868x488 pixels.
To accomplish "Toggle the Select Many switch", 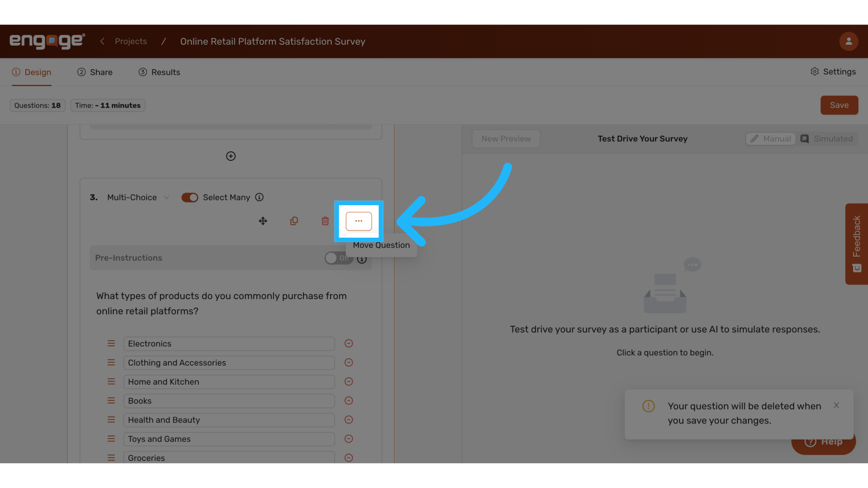I will click(x=190, y=197).
